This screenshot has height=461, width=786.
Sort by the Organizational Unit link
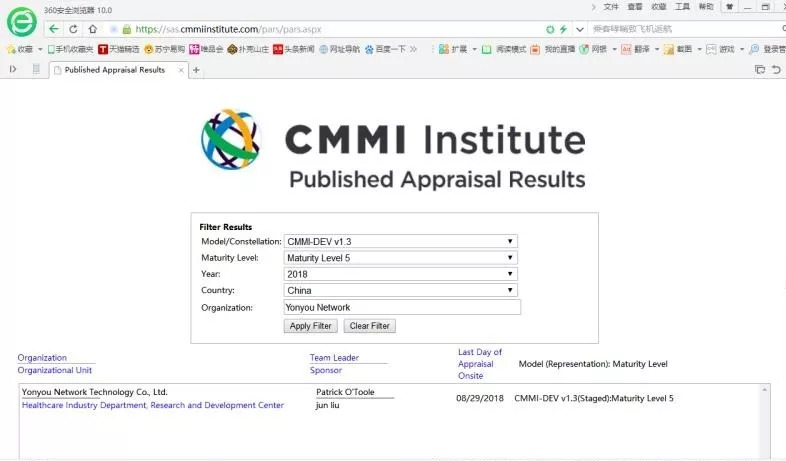tap(55, 370)
